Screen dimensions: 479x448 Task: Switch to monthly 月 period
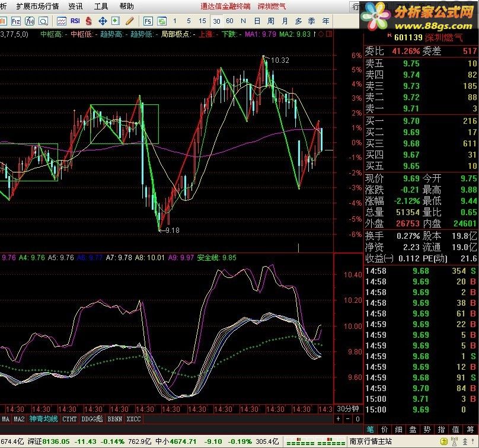point(285,21)
